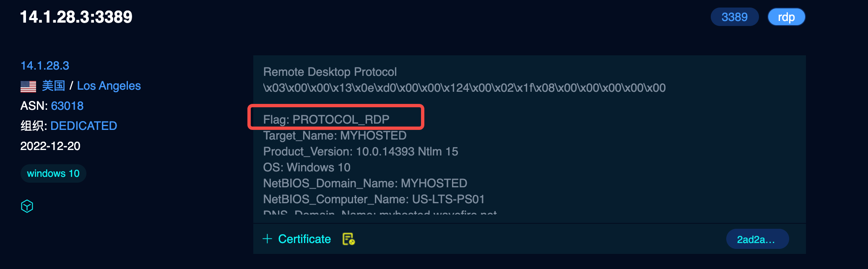The width and height of the screenshot is (868, 269).
Task: Open the blue 14.1.28.3 IP link
Action: click(45, 66)
